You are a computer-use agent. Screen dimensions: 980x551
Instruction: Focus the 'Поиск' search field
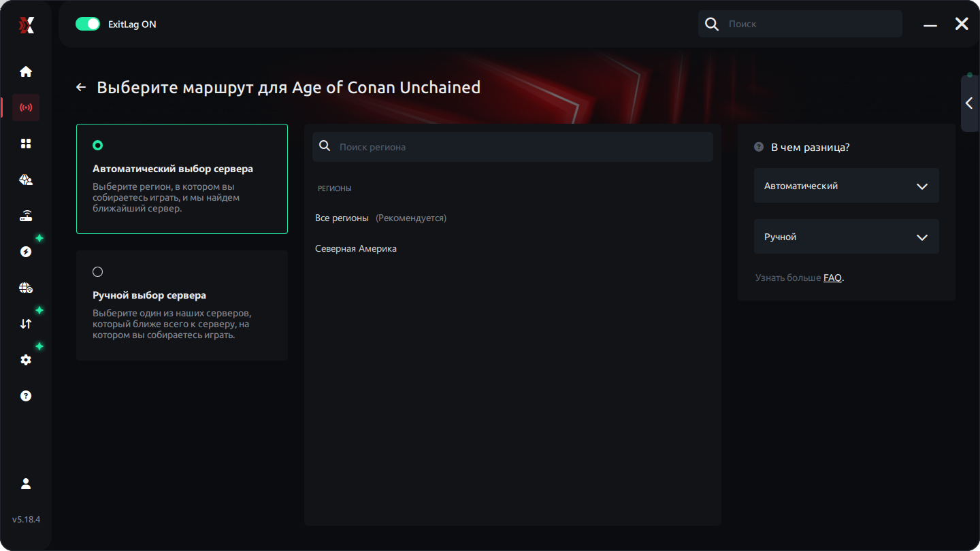pos(800,24)
